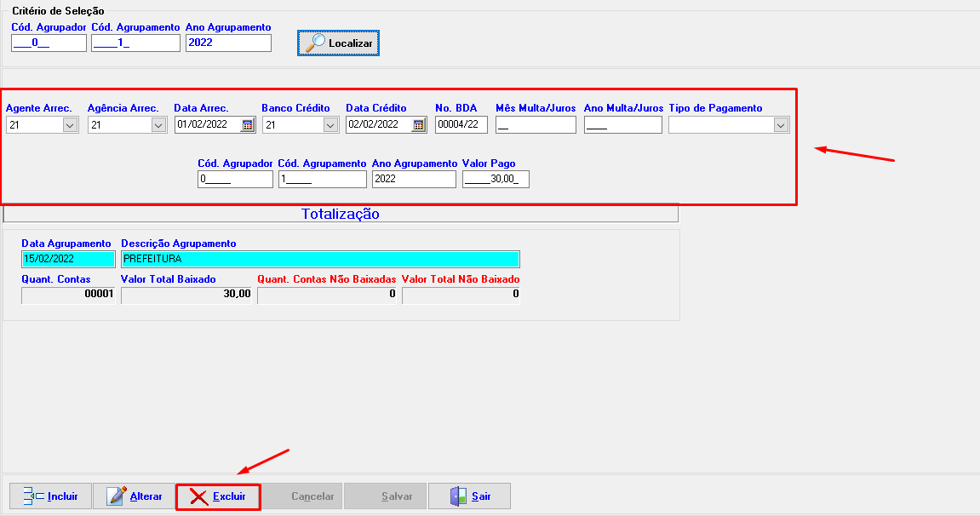Open the Tipo de Pagamento dropdown

781,125
